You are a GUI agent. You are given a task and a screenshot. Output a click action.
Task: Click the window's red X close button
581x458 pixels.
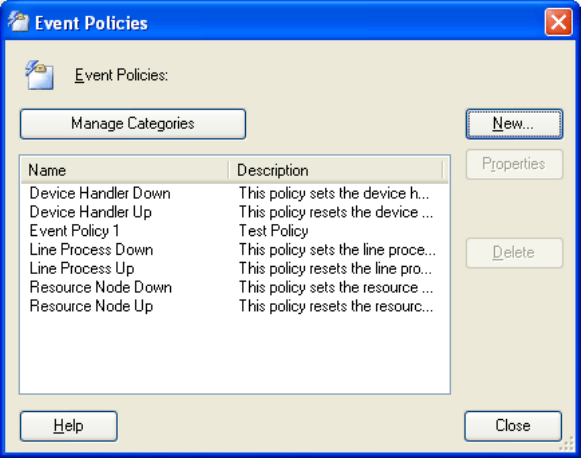(558, 22)
